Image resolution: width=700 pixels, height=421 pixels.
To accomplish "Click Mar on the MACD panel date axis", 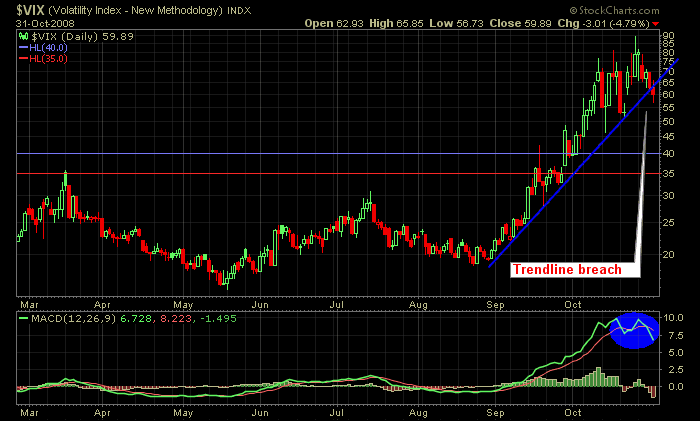I will [29, 413].
